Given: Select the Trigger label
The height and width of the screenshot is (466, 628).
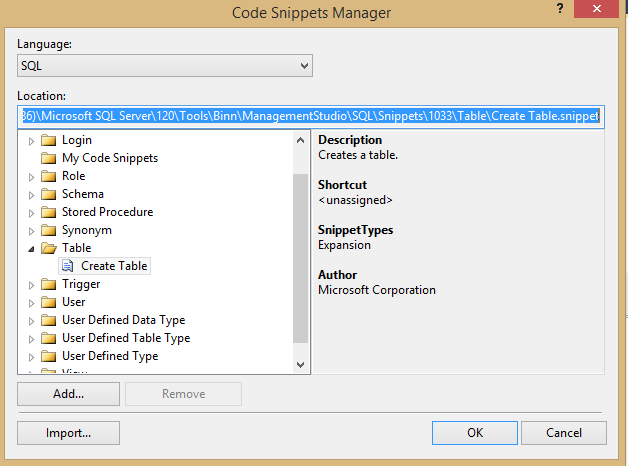Looking at the screenshot, I should [x=81, y=284].
